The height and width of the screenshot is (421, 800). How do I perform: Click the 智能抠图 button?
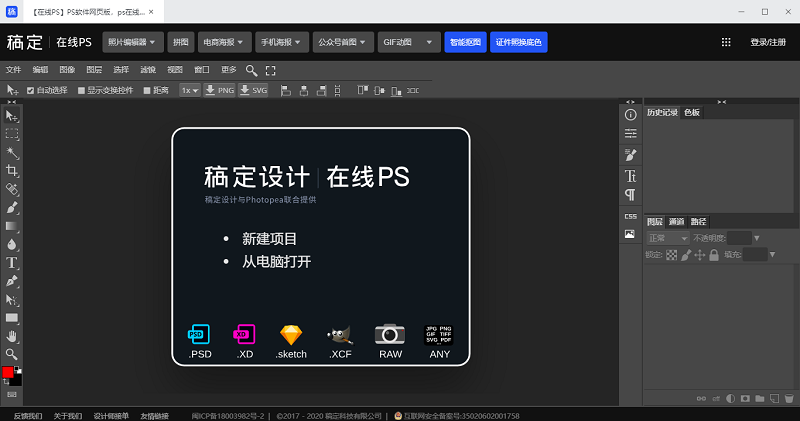point(465,42)
